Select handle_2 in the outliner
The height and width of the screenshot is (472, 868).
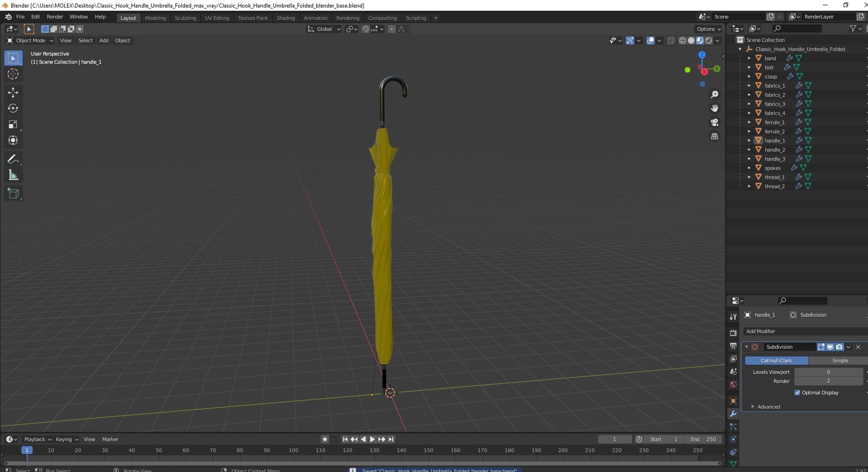coord(774,150)
